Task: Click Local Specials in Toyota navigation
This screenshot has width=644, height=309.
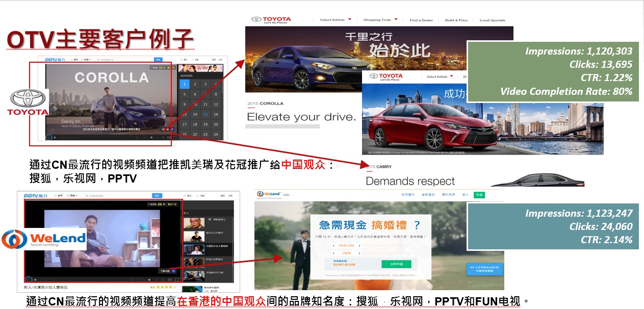Action: pos(493,20)
